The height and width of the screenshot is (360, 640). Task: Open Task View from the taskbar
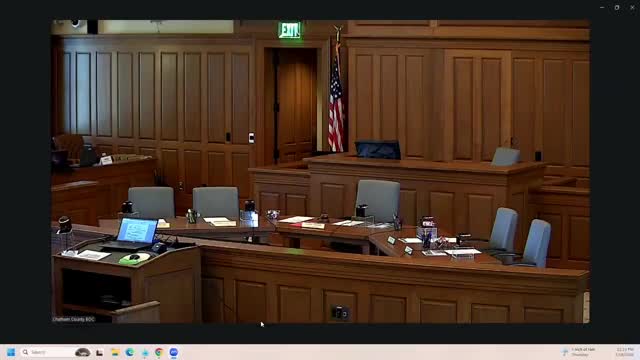coord(99,352)
